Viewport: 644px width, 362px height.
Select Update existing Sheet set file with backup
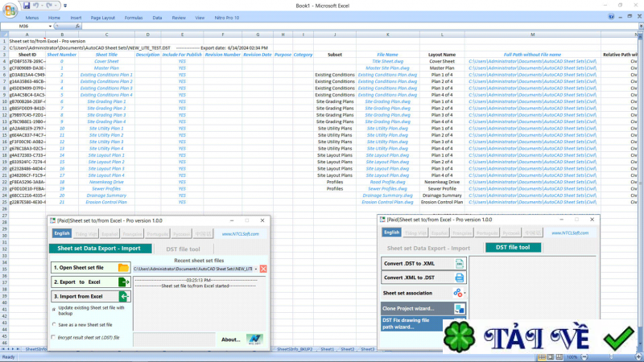pyautogui.click(x=54, y=309)
